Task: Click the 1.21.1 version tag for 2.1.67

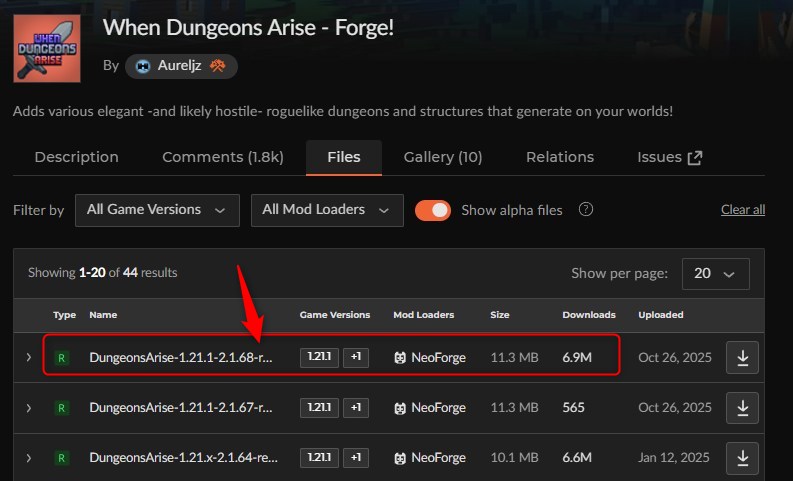Action: tap(319, 408)
